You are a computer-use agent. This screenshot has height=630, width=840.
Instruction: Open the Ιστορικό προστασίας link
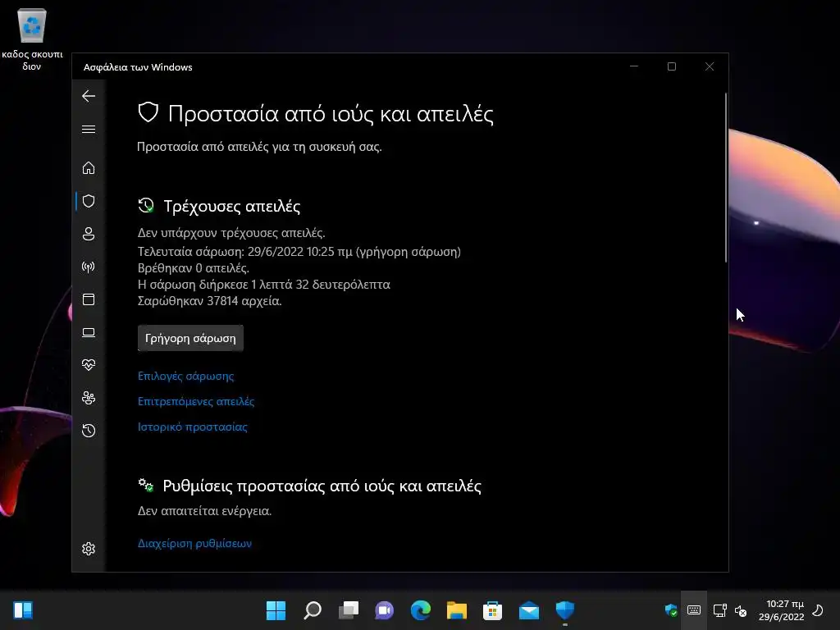192,427
